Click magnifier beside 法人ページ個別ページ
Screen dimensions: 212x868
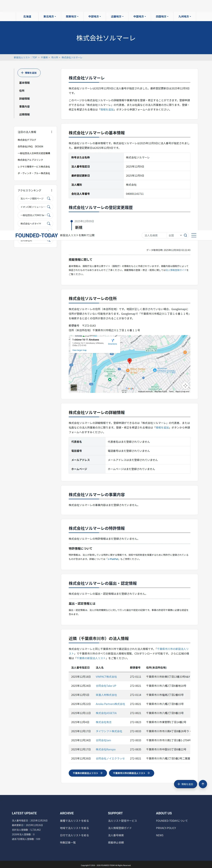click(x=49, y=198)
